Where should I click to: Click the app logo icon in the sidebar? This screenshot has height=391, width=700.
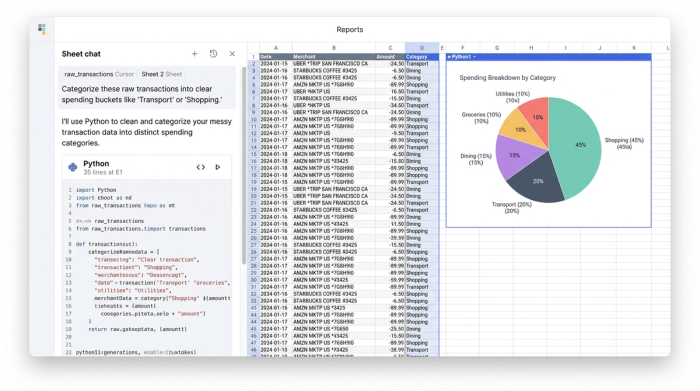tap(42, 29)
